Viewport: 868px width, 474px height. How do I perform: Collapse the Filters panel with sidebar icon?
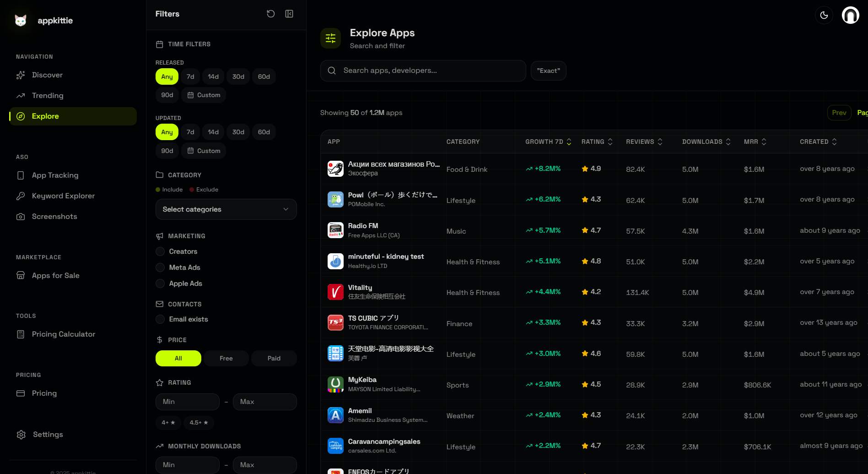289,14
